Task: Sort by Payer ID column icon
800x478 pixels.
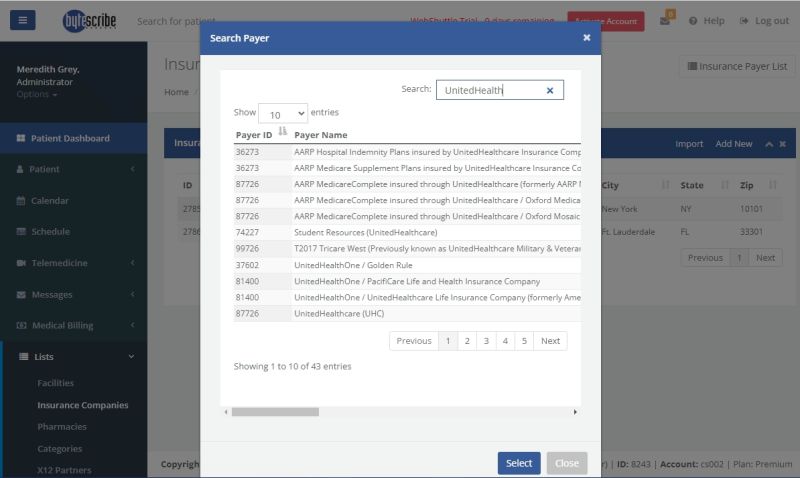Action: (282, 132)
